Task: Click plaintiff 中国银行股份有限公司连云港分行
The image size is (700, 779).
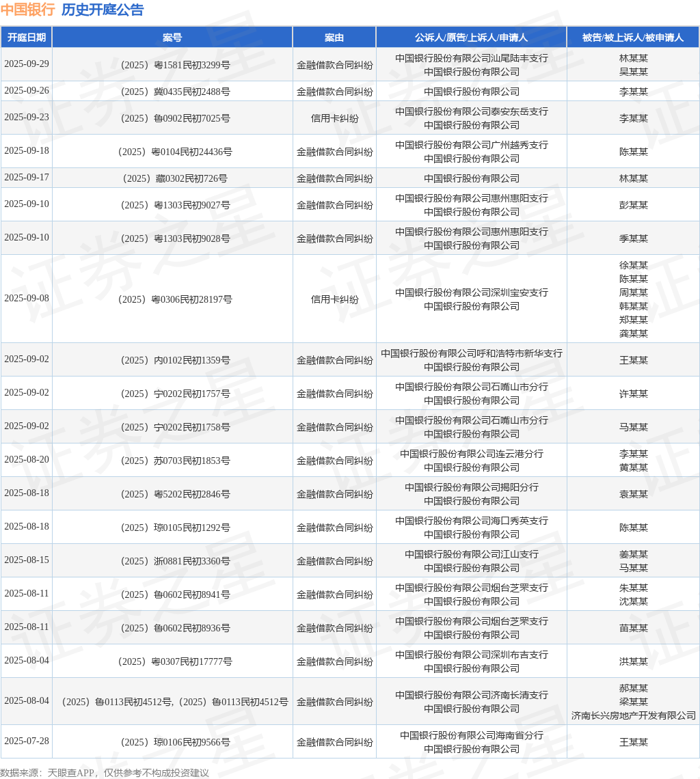Action: point(471,454)
